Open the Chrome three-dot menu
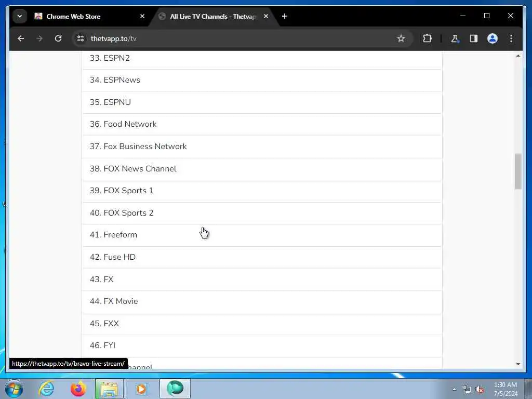532x399 pixels. pos(511,38)
